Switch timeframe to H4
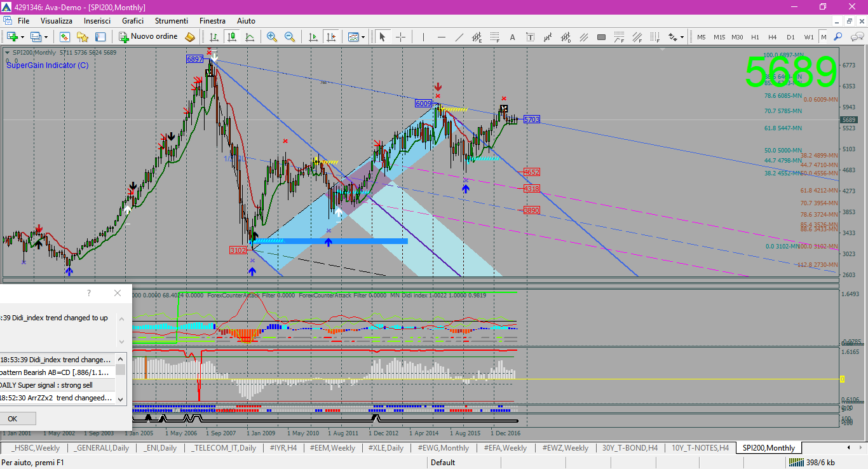 (x=773, y=37)
